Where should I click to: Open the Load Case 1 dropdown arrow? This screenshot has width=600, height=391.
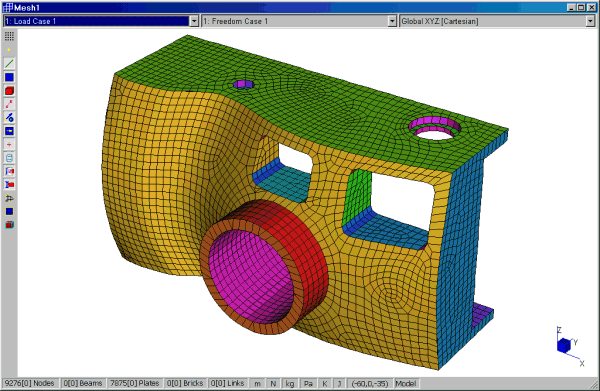(194, 21)
